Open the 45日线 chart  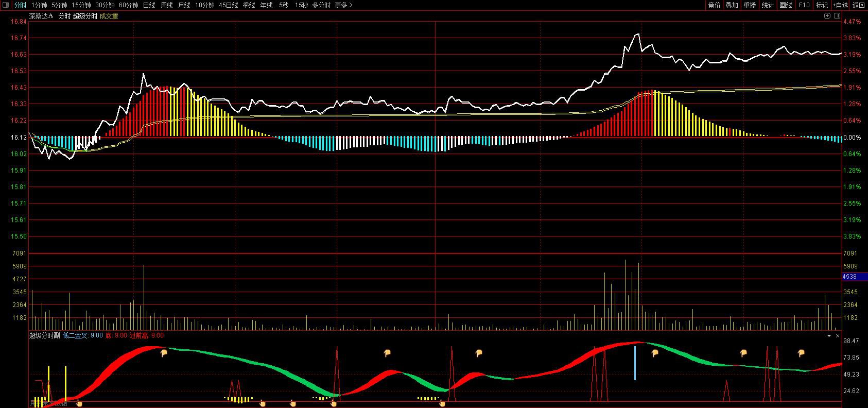[x=229, y=5]
